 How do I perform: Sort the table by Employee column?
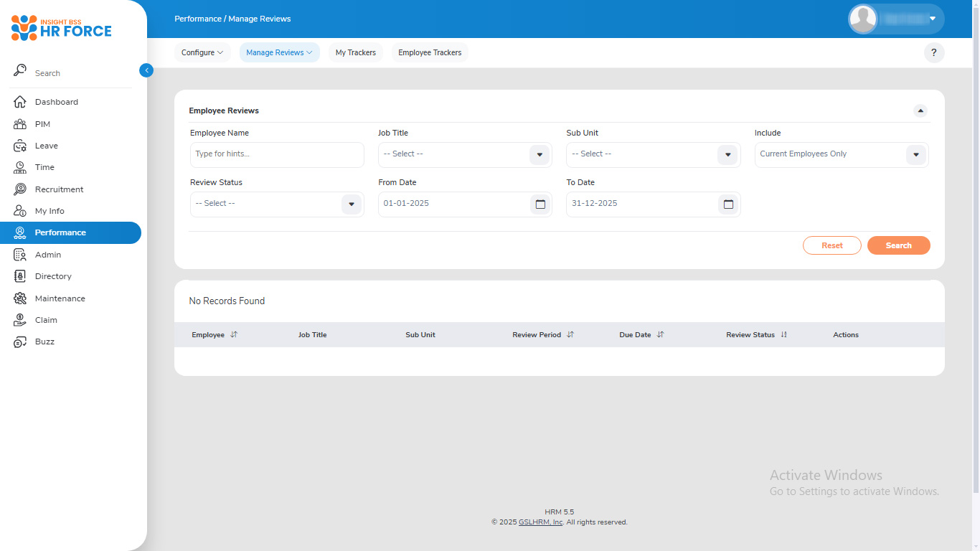(x=234, y=335)
